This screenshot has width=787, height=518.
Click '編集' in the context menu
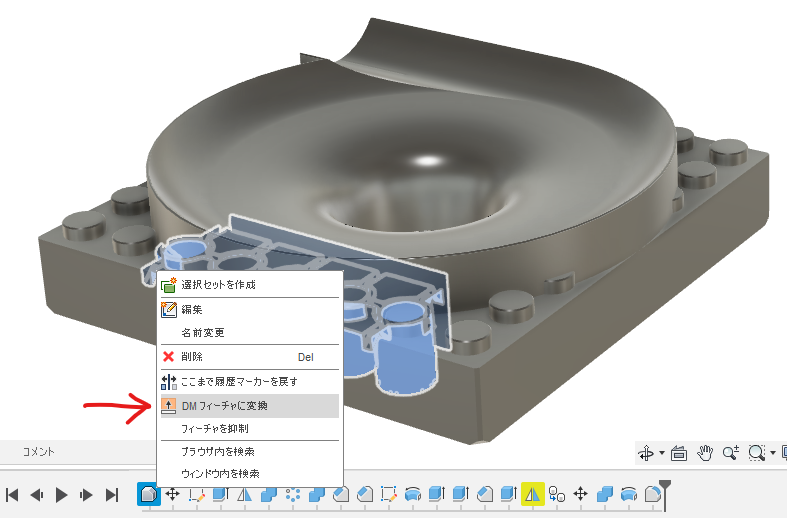pos(193,309)
